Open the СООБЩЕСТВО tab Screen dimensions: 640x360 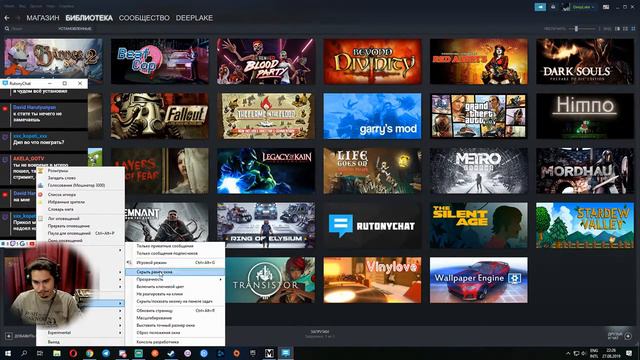click(144, 18)
